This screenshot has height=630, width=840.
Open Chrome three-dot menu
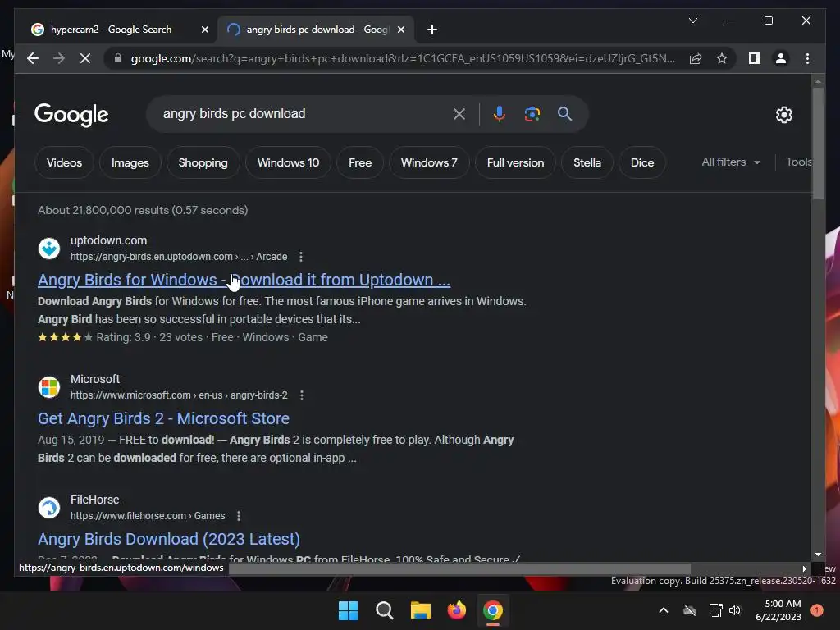pos(807,58)
